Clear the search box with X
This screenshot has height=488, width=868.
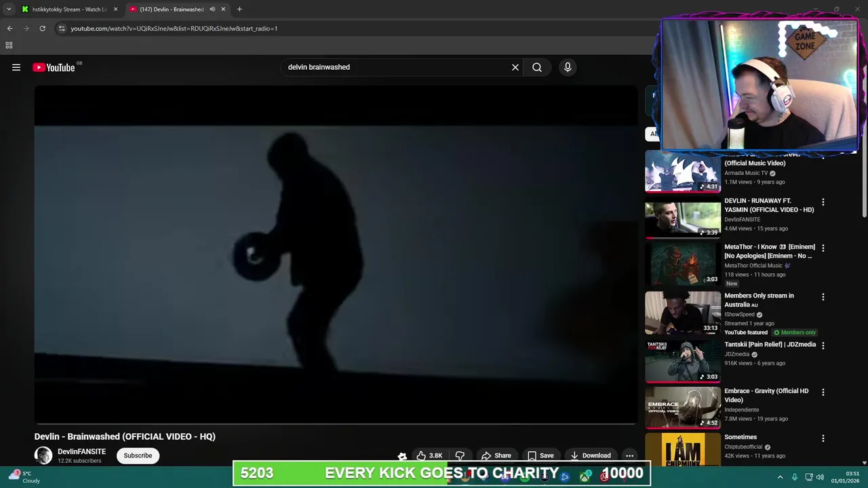[x=515, y=67]
